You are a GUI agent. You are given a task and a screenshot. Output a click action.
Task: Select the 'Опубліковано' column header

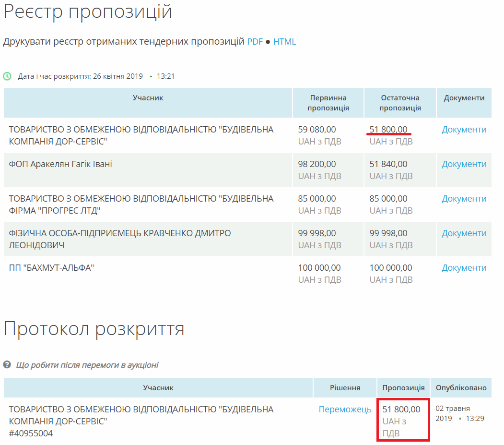coord(461,388)
